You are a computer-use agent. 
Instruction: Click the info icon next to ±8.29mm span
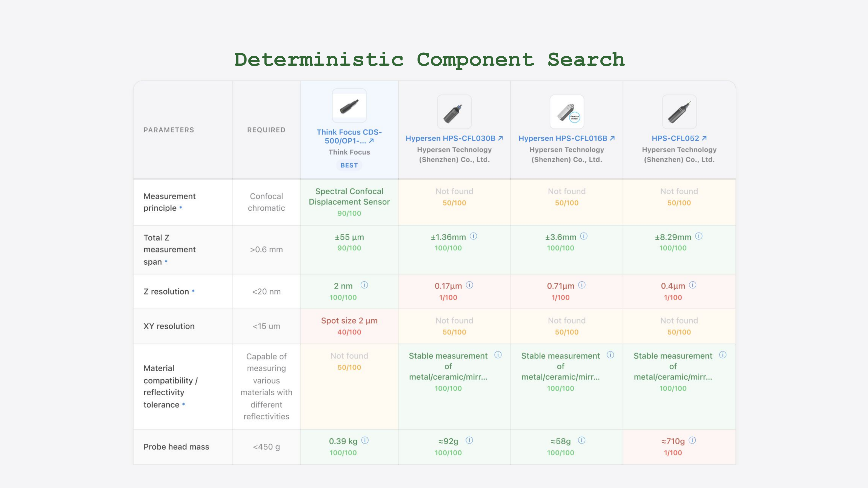coord(699,237)
